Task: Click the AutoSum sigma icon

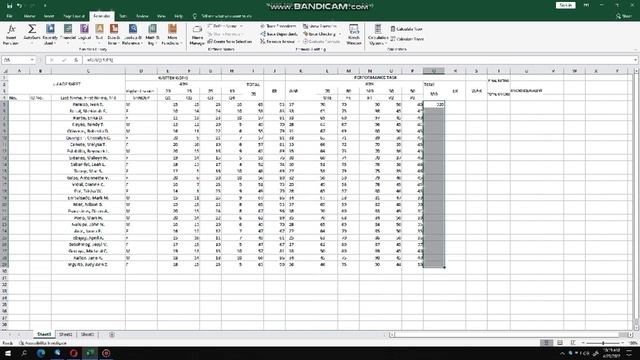Action: click(x=32, y=29)
